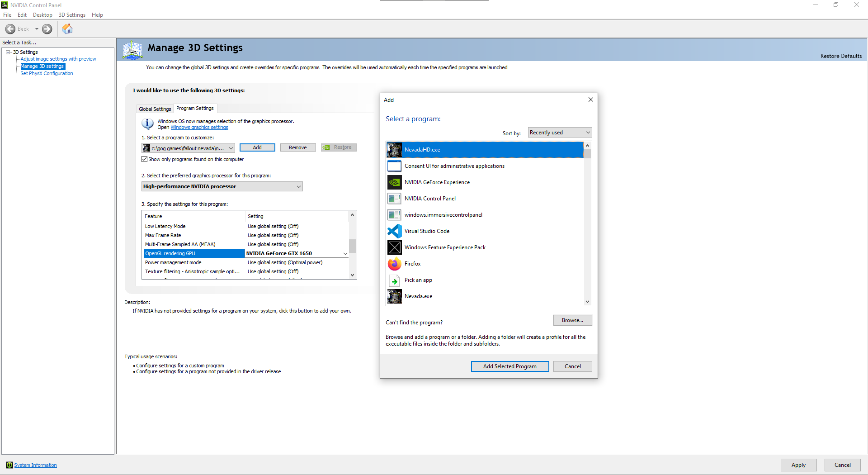Screen dimensions: 868x475
Task: Open the Help menu
Action: point(97,15)
